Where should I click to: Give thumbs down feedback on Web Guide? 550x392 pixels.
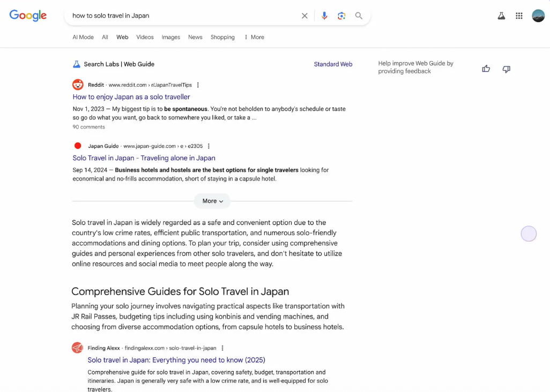click(506, 69)
